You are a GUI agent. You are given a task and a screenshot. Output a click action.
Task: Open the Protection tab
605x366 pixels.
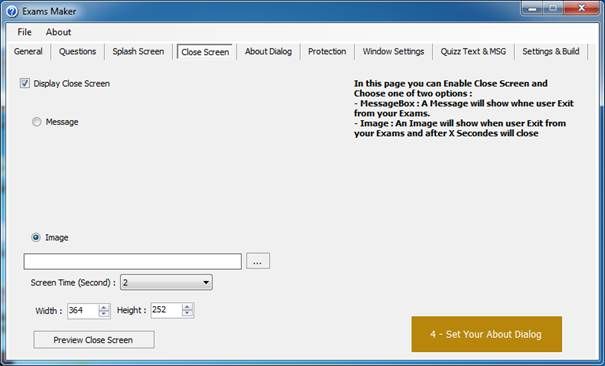pos(327,51)
